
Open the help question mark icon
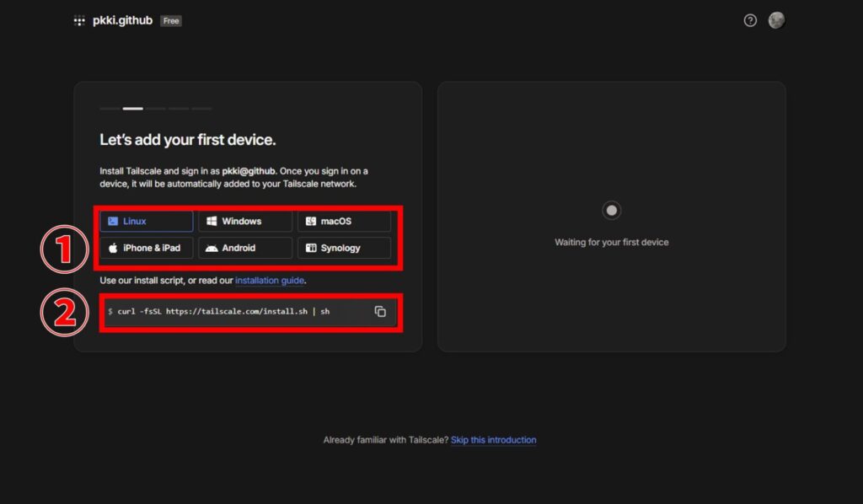coord(750,20)
